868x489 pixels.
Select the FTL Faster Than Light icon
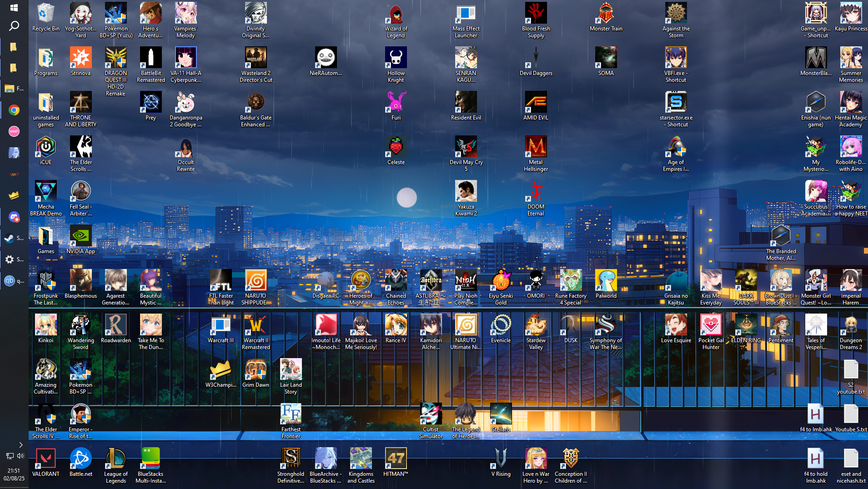pyautogui.click(x=221, y=288)
